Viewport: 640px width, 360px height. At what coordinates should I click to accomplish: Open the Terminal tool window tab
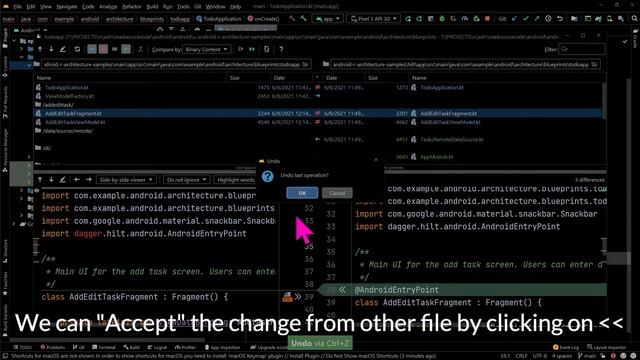[x=104, y=347]
